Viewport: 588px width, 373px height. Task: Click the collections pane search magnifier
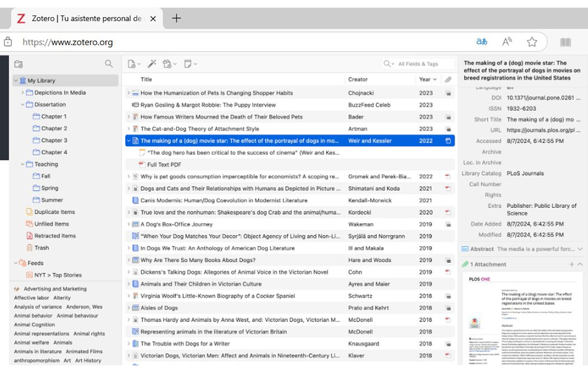pyautogui.click(x=109, y=64)
